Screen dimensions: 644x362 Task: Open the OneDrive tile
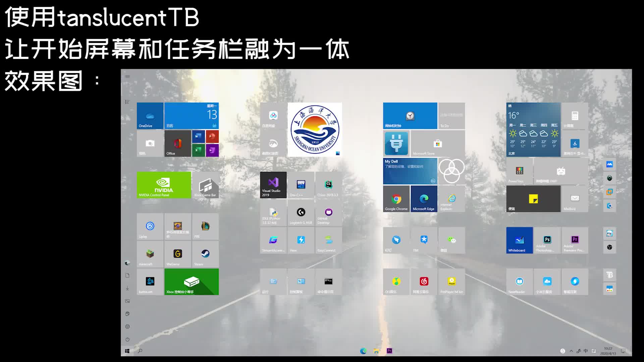(150, 115)
